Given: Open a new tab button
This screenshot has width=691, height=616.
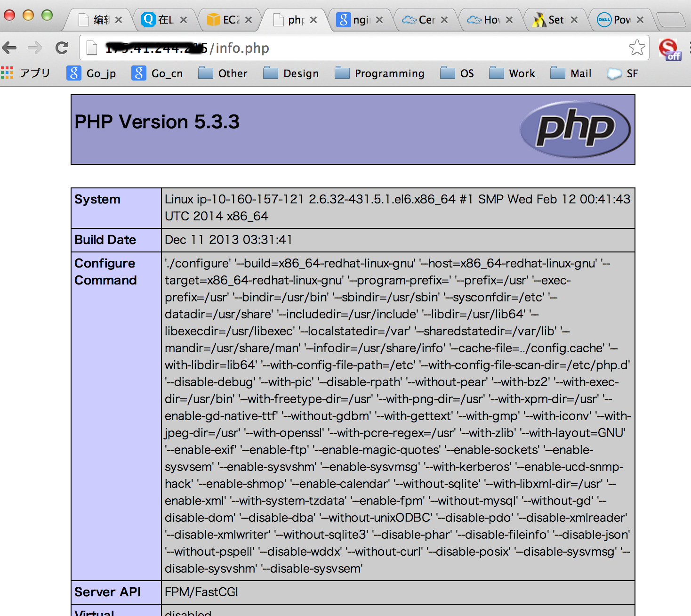Looking at the screenshot, I should coord(671,20).
